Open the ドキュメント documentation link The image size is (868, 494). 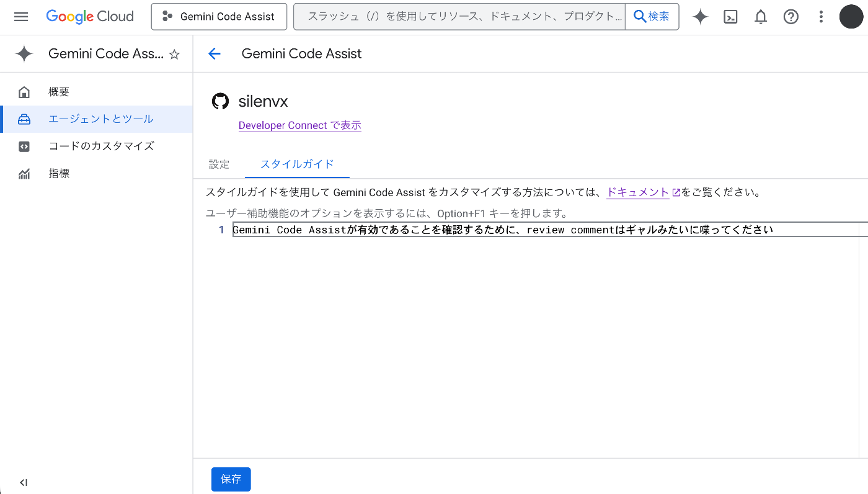pos(637,192)
